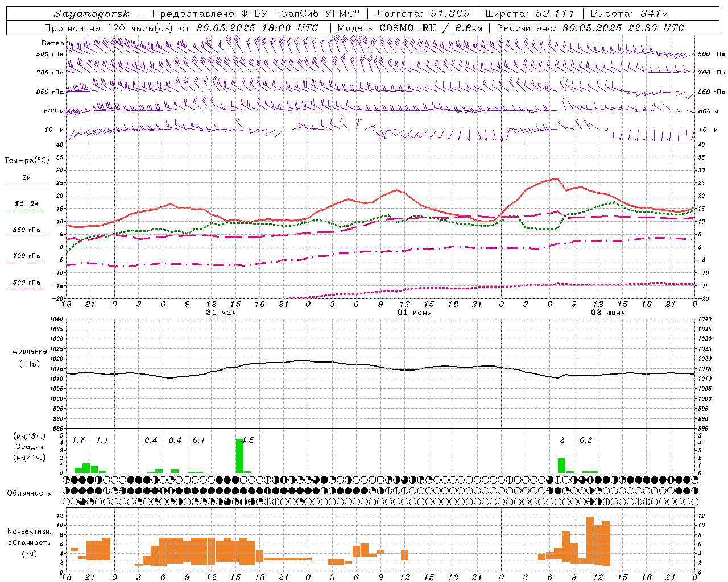Click the tallest green precipitation bar near 4.5
Viewport: 728px width, 582px height.
pos(239,455)
